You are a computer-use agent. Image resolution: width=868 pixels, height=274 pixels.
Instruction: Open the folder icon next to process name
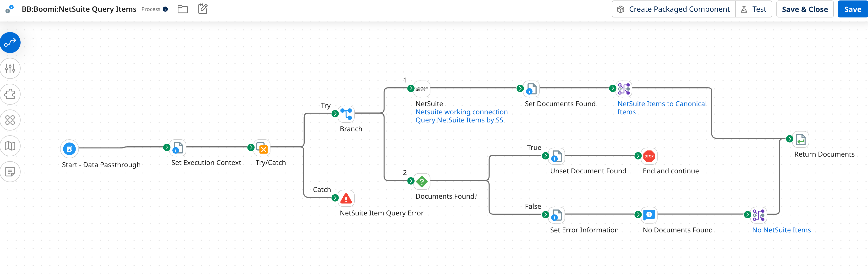click(x=183, y=9)
